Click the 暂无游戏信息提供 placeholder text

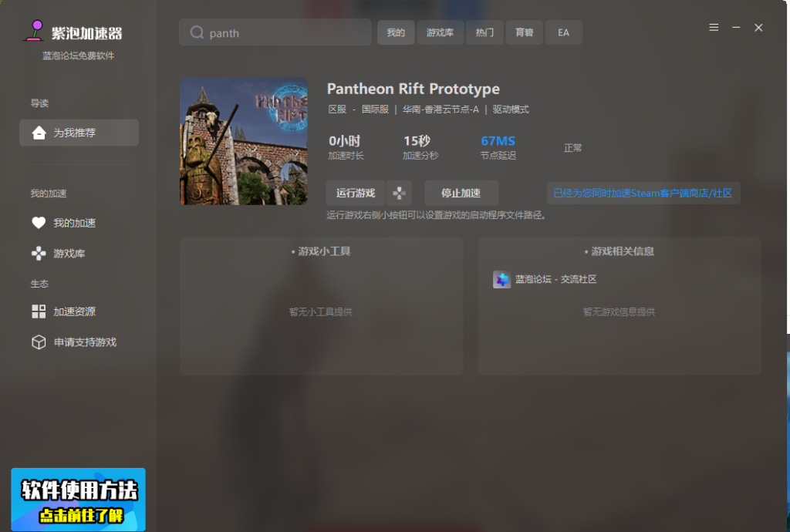point(620,312)
